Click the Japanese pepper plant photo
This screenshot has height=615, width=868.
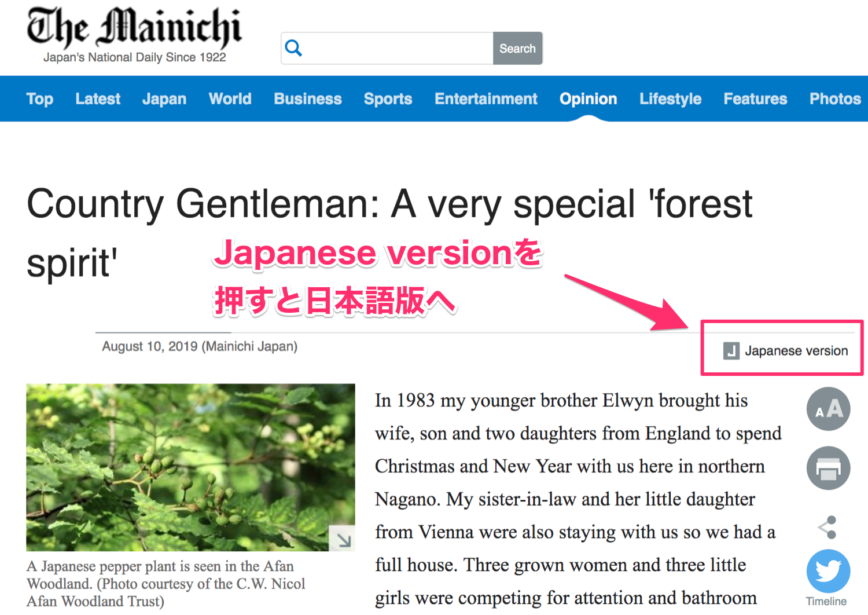(x=190, y=467)
